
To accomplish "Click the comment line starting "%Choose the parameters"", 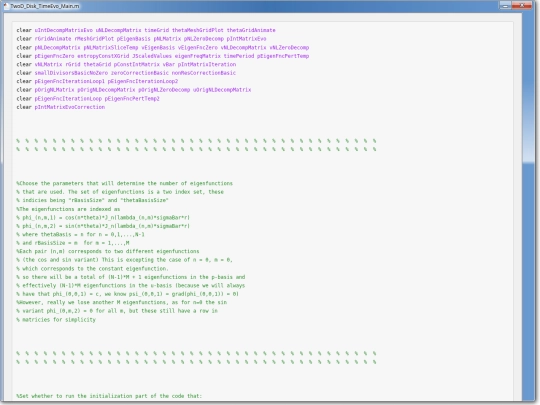I will pyautogui.click(x=124, y=184).
